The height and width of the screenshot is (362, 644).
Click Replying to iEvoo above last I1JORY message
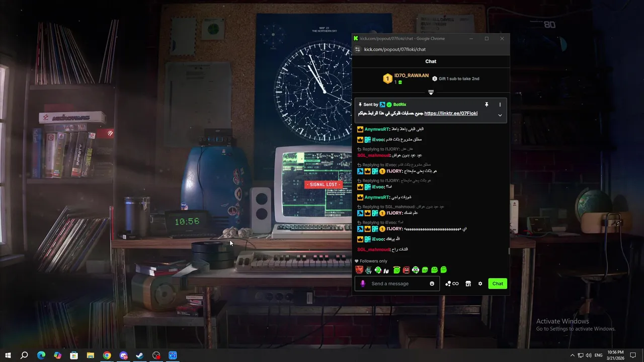380,222
